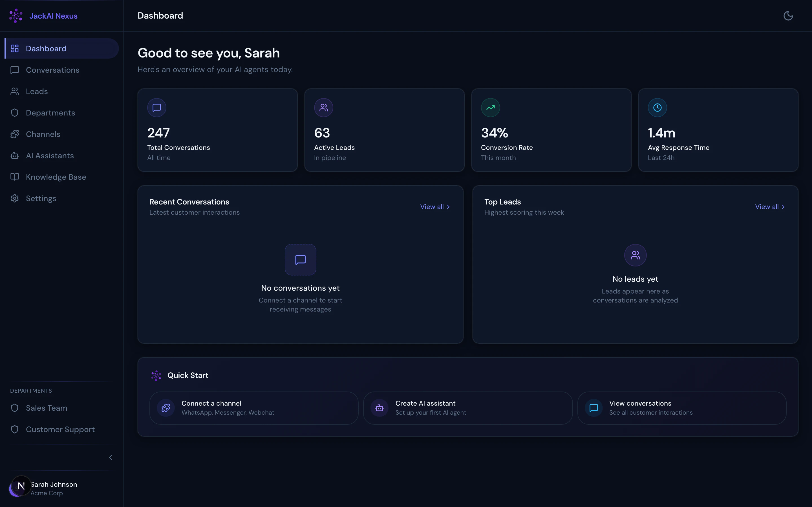The width and height of the screenshot is (812, 507).
Task: Click the AI Assistants robot icon
Action: [x=14, y=155]
